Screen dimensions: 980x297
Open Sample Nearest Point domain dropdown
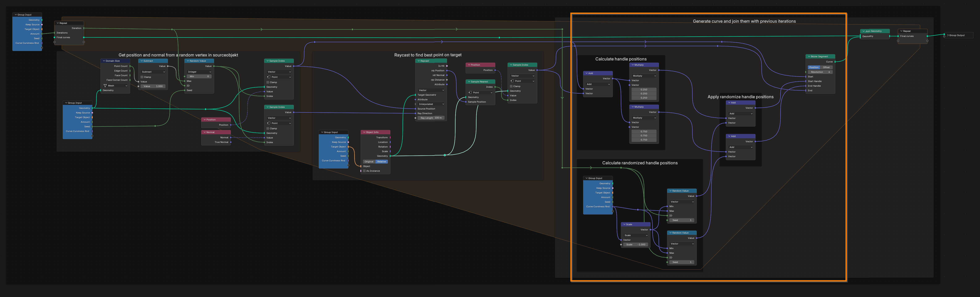point(480,92)
